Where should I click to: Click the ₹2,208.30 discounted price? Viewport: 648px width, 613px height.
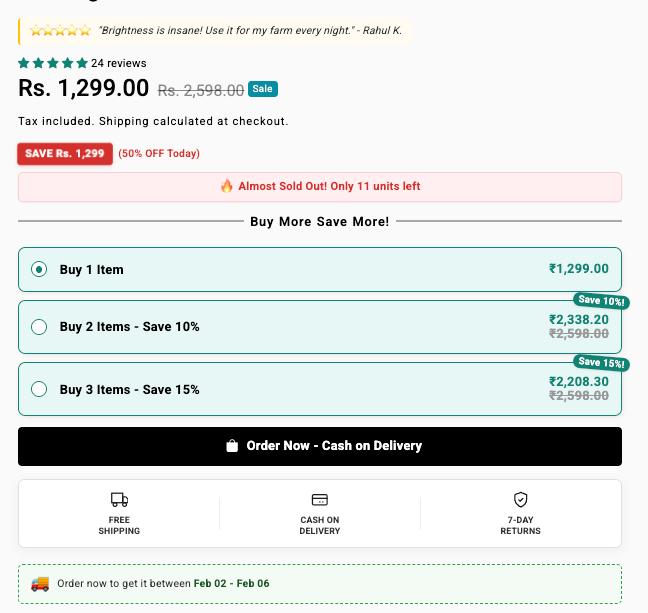point(578,381)
